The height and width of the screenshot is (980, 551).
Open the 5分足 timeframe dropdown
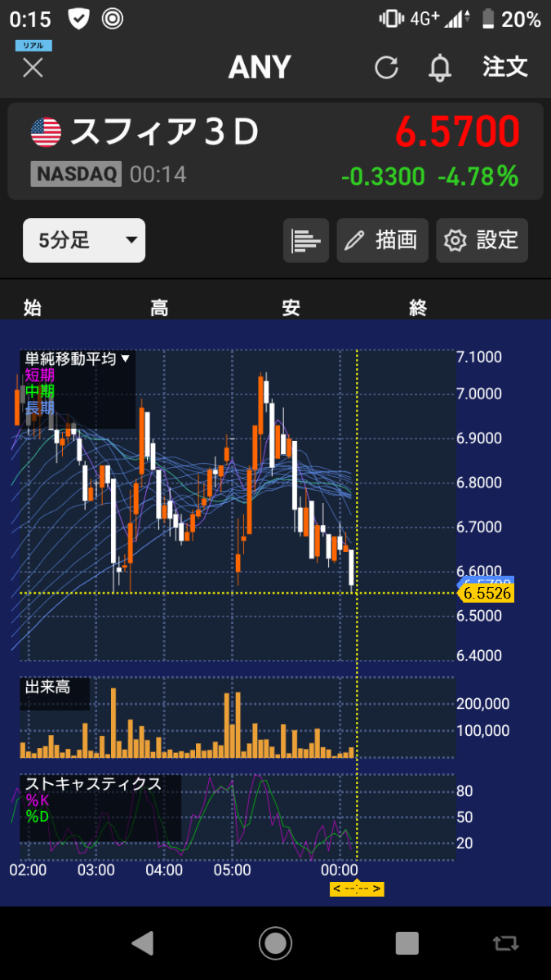coord(84,240)
